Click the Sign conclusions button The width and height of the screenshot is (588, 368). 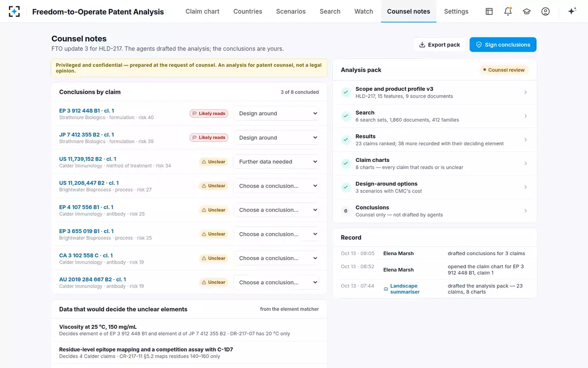pyautogui.click(x=503, y=45)
